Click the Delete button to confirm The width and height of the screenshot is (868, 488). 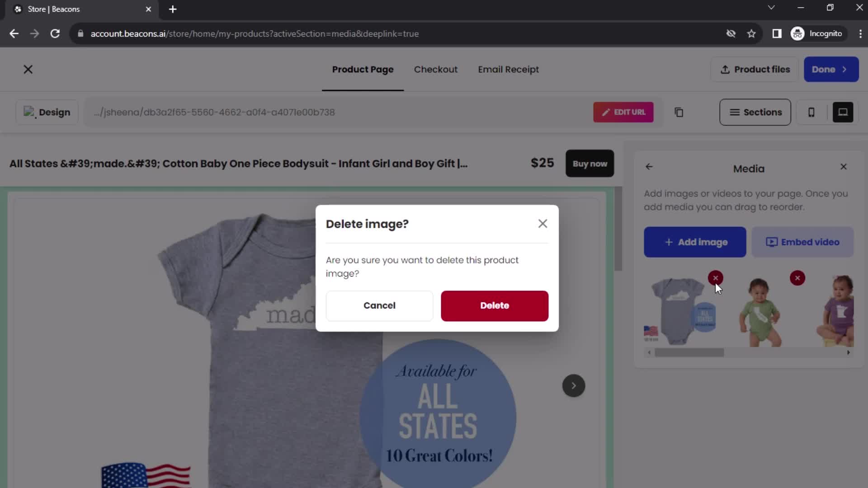pos(494,305)
